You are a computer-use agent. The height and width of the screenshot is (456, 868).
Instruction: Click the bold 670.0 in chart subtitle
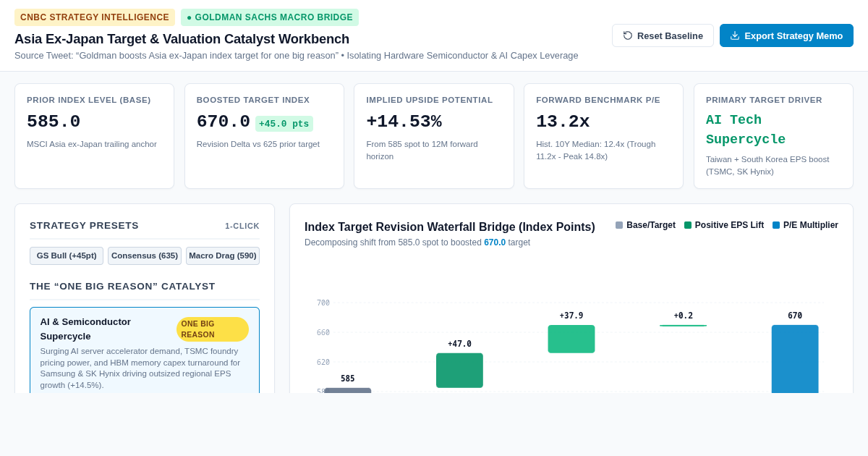pyautogui.click(x=495, y=242)
